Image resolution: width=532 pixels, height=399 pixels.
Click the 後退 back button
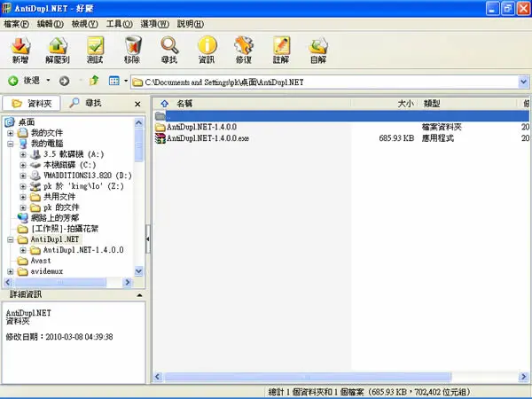click(24, 81)
